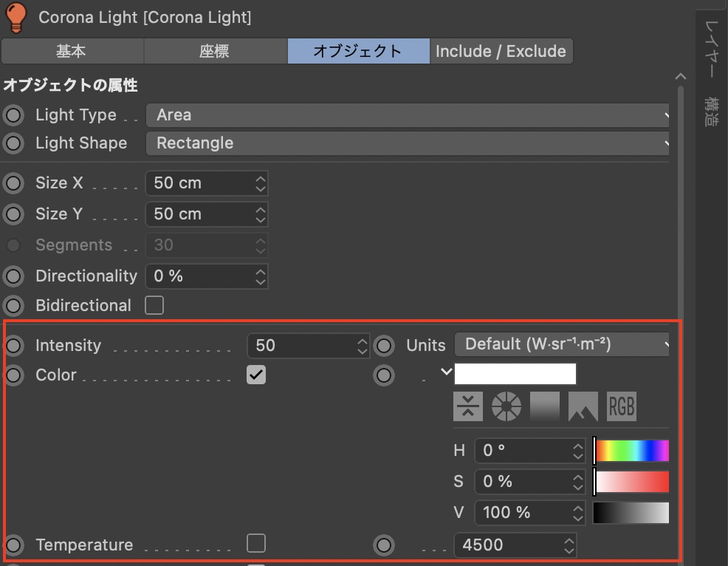Enable the Temperature checkbox

click(x=255, y=545)
